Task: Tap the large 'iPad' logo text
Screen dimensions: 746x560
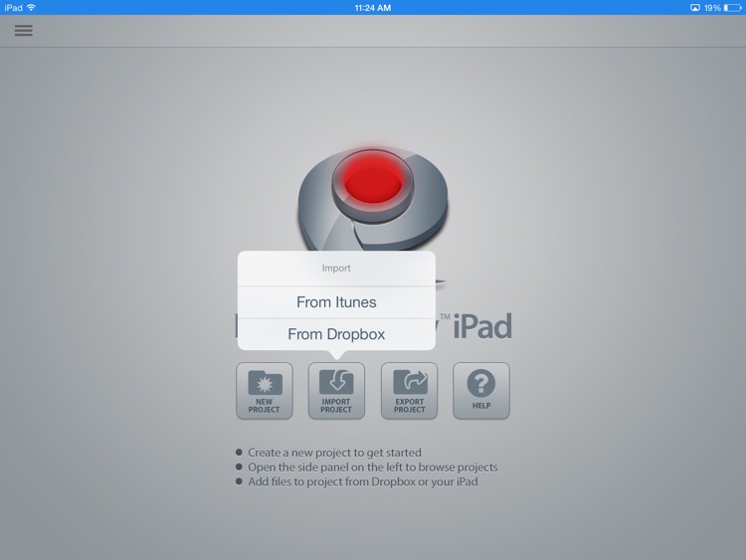Action: coord(482,326)
